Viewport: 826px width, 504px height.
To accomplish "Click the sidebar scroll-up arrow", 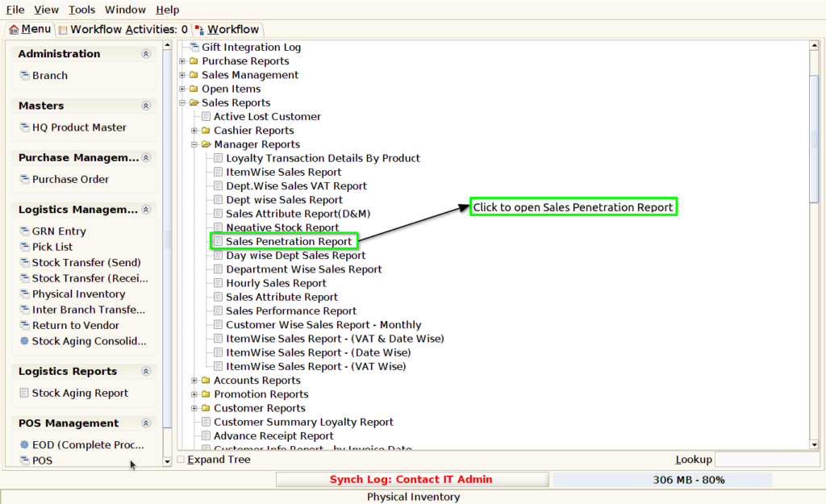I will pos(167,45).
